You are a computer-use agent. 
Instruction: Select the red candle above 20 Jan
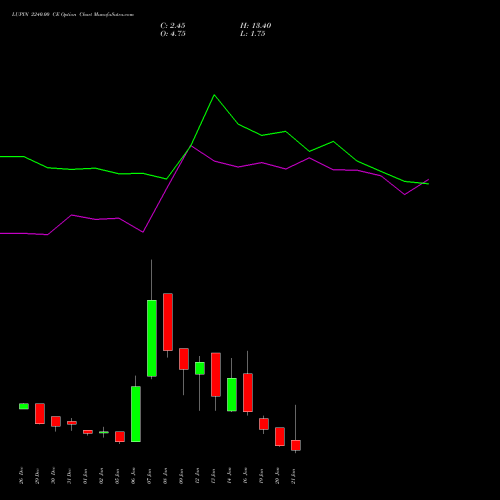click(280, 437)
